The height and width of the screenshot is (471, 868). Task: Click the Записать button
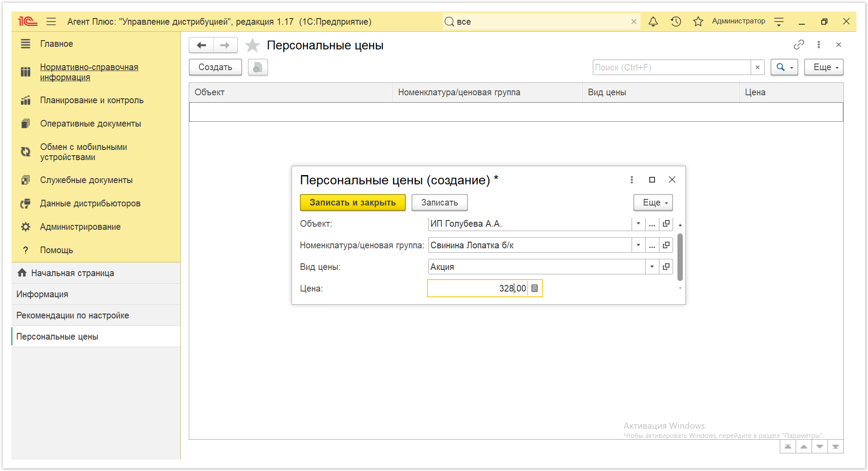[439, 202]
